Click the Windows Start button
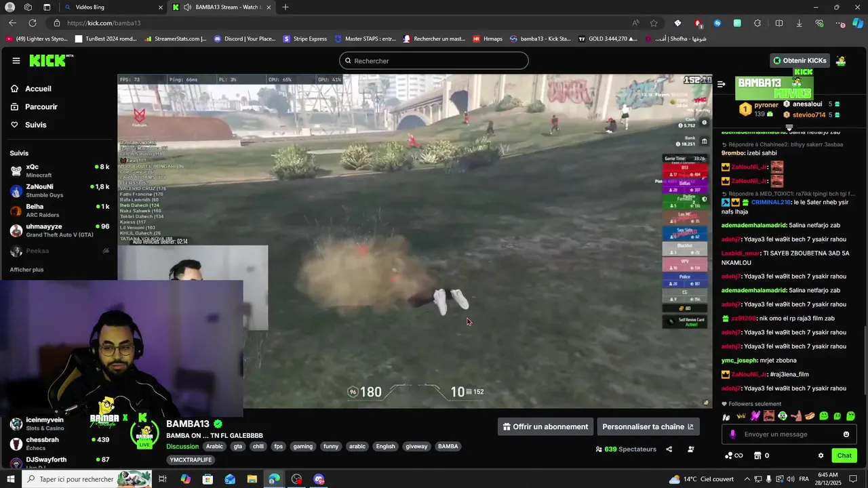Image resolution: width=868 pixels, height=488 pixels. [11, 479]
